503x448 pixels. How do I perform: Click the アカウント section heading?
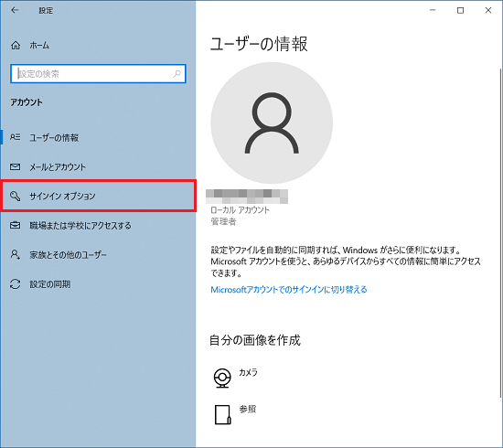[x=27, y=102]
